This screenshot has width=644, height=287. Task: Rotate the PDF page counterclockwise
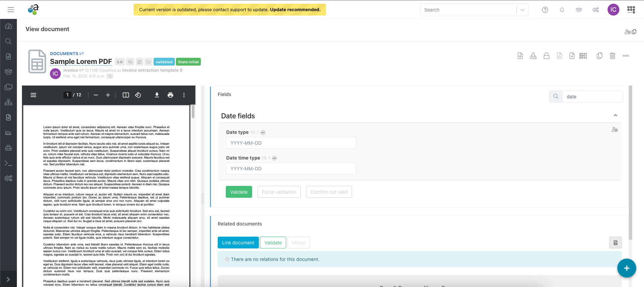click(x=138, y=95)
